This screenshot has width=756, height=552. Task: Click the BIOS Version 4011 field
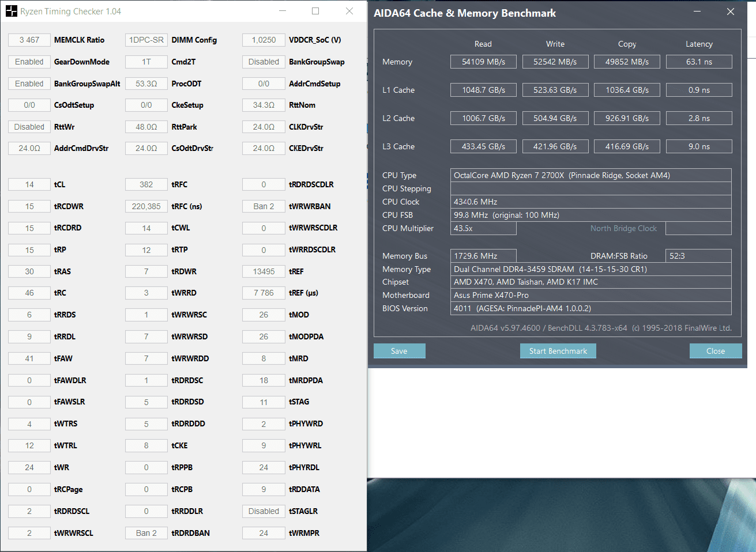pos(591,308)
